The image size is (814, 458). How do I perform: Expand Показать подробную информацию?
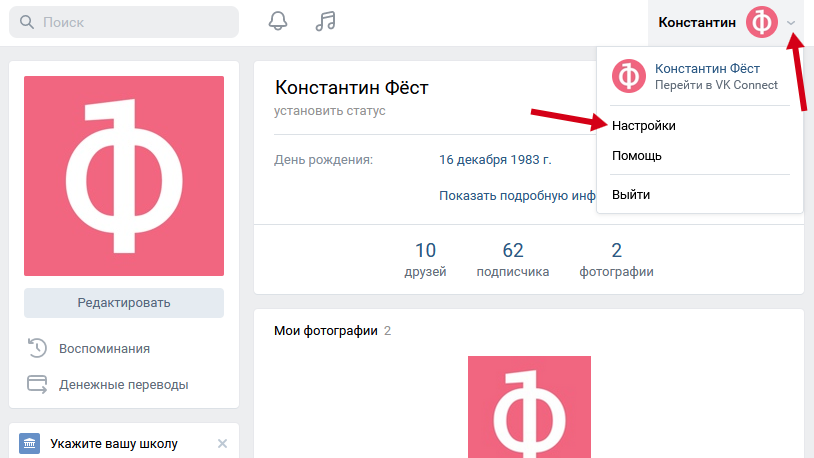(517, 196)
